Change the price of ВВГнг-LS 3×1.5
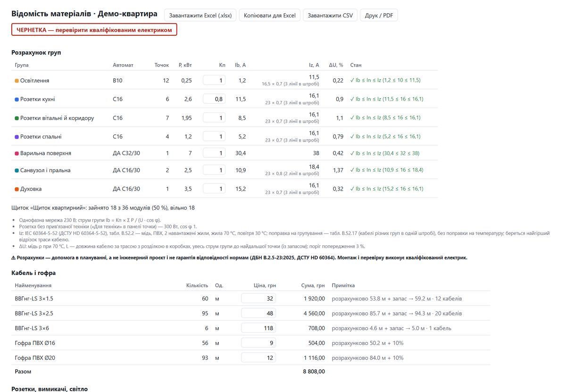This screenshot has height=392, width=566. point(258,299)
